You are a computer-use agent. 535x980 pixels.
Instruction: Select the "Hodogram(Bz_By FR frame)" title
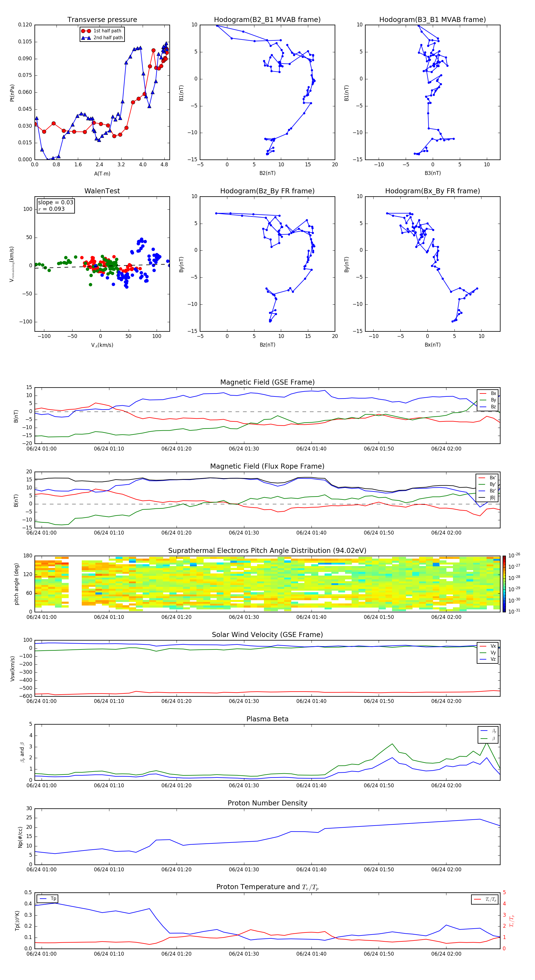[x=267, y=191]
